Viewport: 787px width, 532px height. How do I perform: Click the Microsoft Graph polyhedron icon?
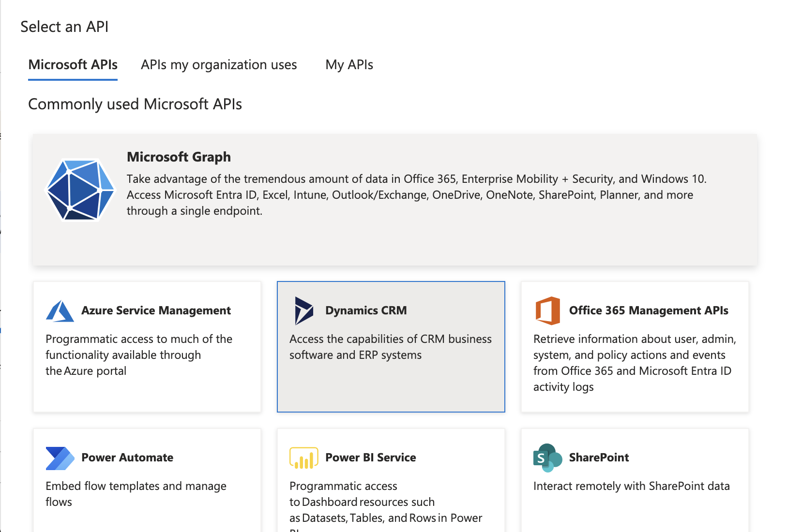pos(80,190)
